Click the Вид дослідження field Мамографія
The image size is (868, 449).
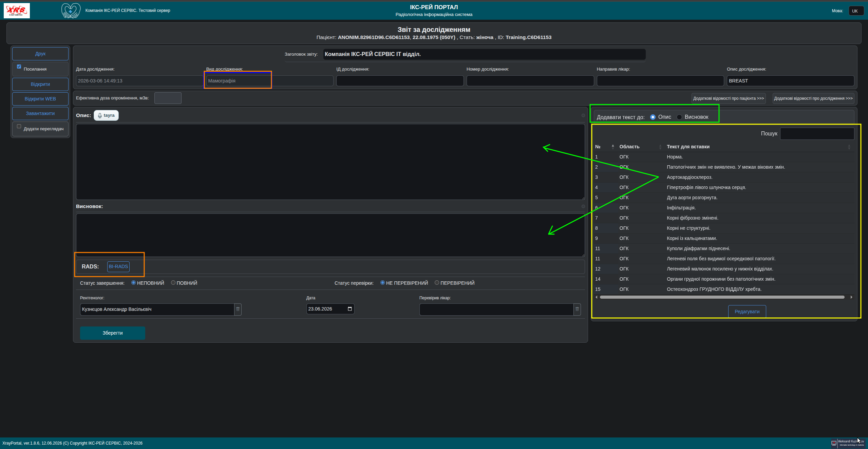coord(270,81)
